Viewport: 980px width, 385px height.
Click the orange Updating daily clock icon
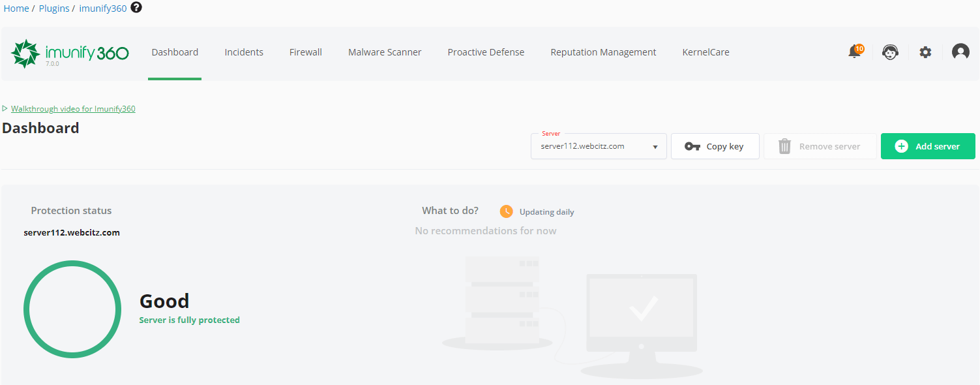507,211
